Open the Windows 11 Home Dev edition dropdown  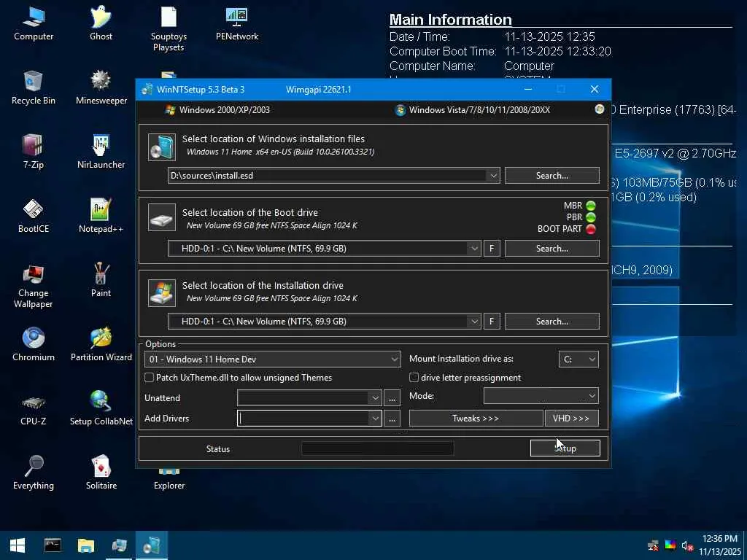click(x=273, y=359)
